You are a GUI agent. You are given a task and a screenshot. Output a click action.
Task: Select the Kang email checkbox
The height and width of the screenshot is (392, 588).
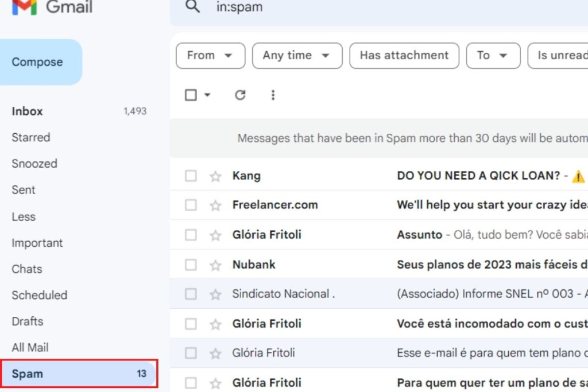(191, 176)
